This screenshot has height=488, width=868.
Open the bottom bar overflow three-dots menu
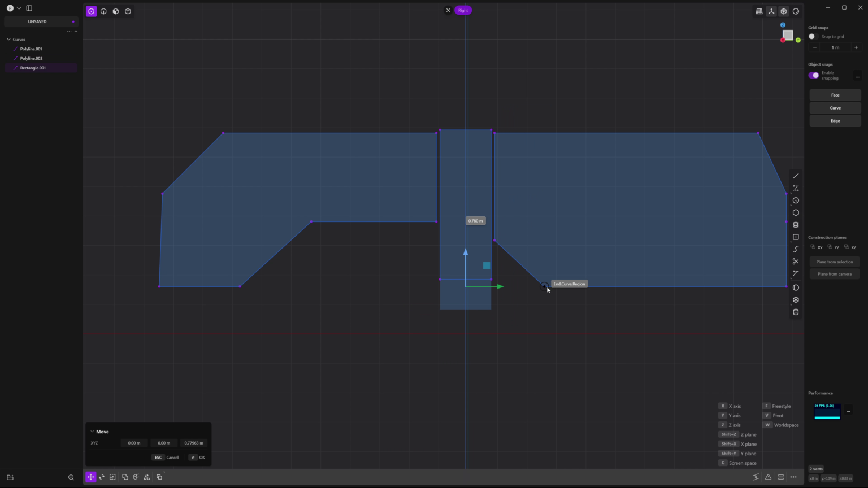click(793, 477)
